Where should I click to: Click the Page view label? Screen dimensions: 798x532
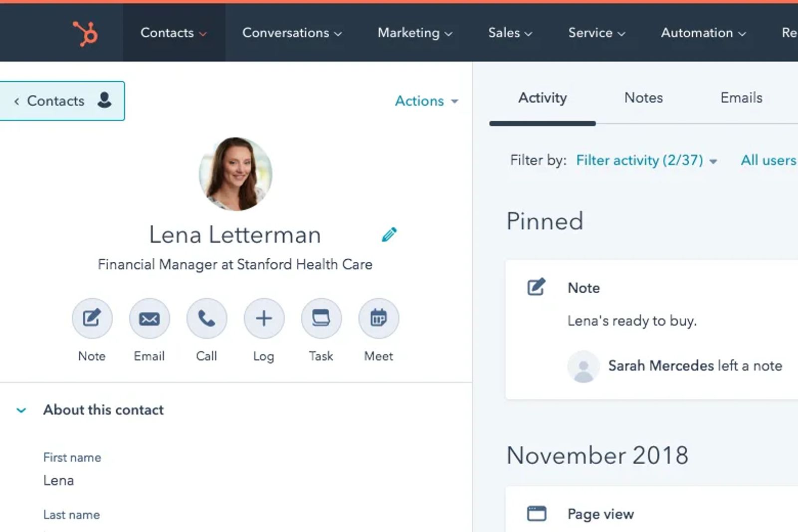(600, 514)
